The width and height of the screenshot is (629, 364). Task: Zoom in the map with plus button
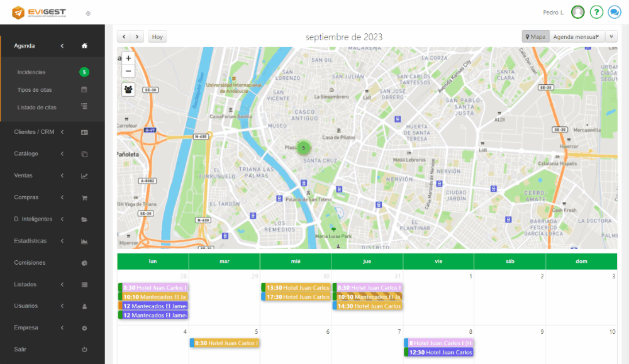pyautogui.click(x=128, y=58)
